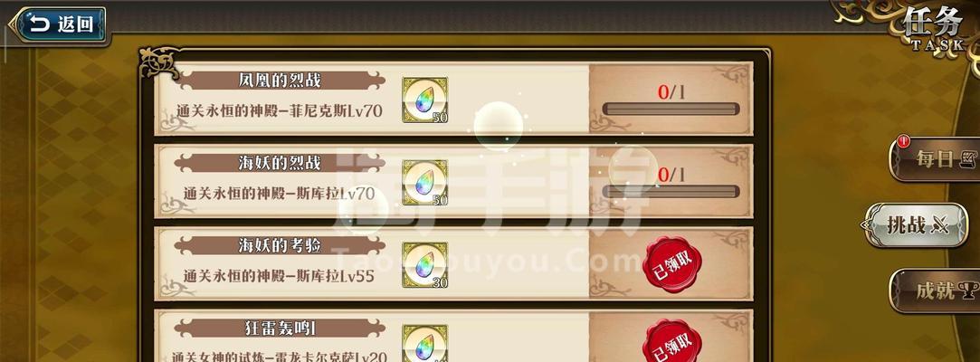Tap the gem reward icon for 凤凰的烈战

click(x=424, y=100)
